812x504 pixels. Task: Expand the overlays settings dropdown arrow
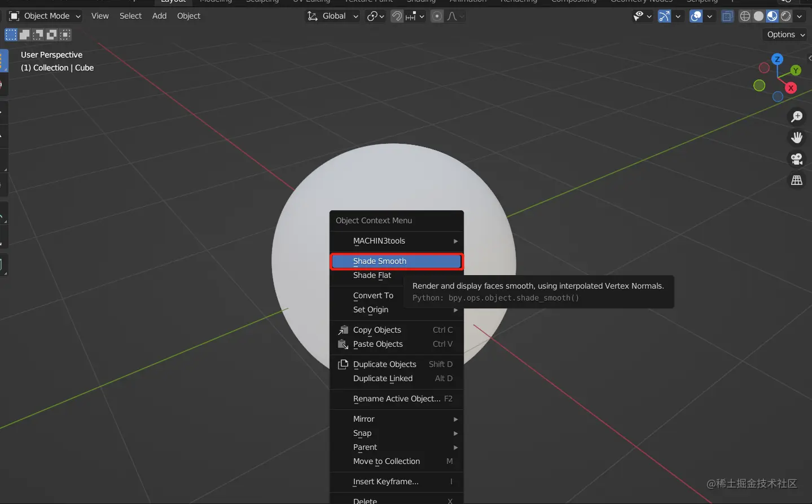pyautogui.click(x=710, y=16)
